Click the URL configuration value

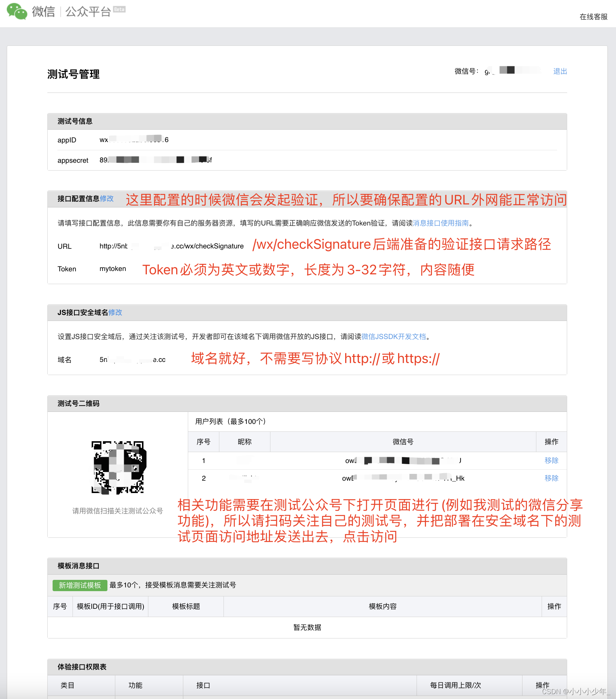(x=171, y=246)
